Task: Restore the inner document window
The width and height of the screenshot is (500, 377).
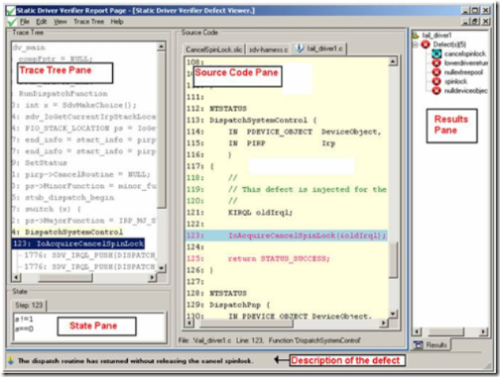Action: tap(476, 22)
